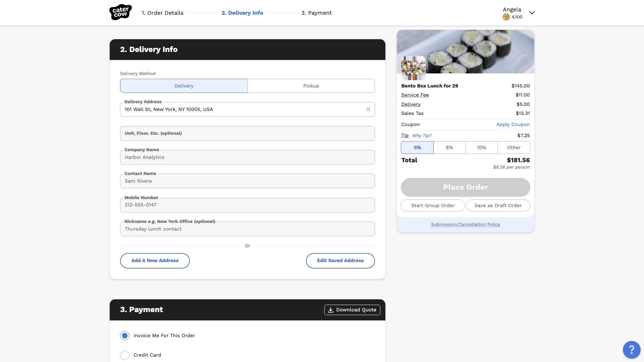The height and width of the screenshot is (362, 644).
Task: Switch delivery method to Pickup
Action: coord(311,86)
